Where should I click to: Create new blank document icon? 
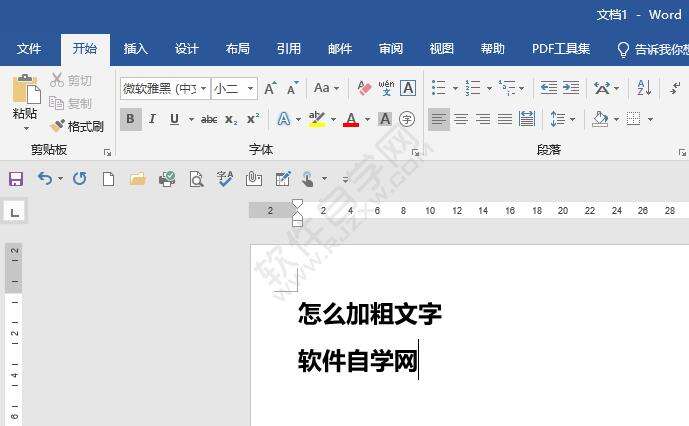click(x=109, y=179)
